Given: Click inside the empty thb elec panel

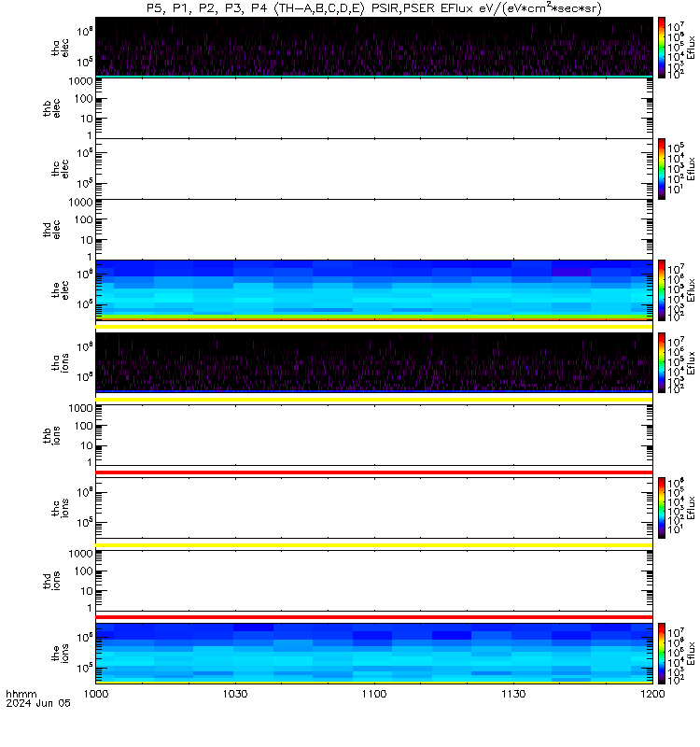Looking at the screenshot, I should click(374, 108).
